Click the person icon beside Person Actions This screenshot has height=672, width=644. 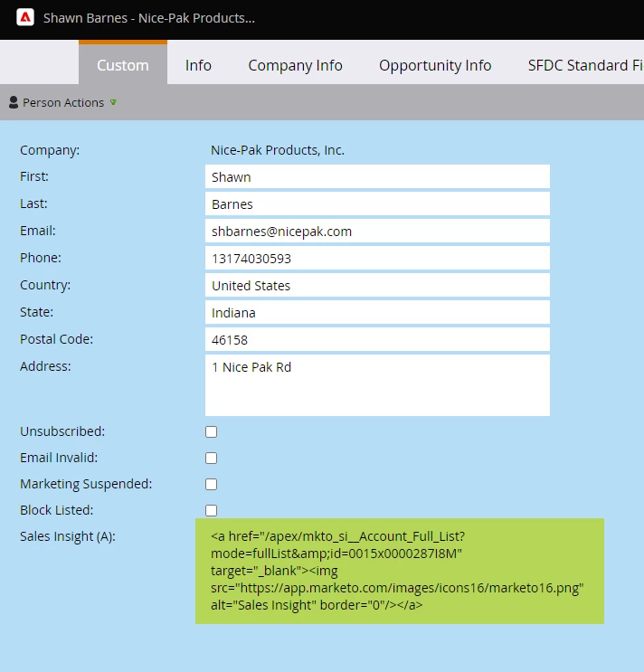pyautogui.click(x=14, y=102)
